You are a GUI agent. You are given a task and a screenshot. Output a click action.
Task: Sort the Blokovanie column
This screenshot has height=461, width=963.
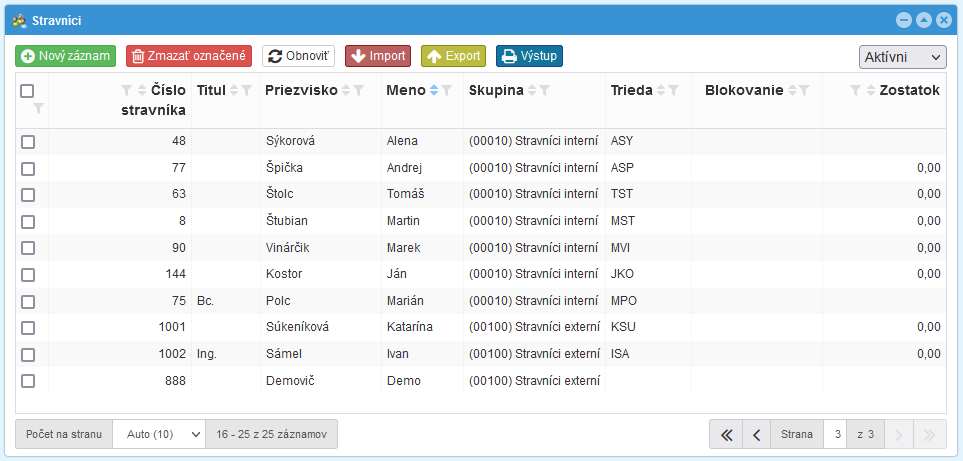792,90
